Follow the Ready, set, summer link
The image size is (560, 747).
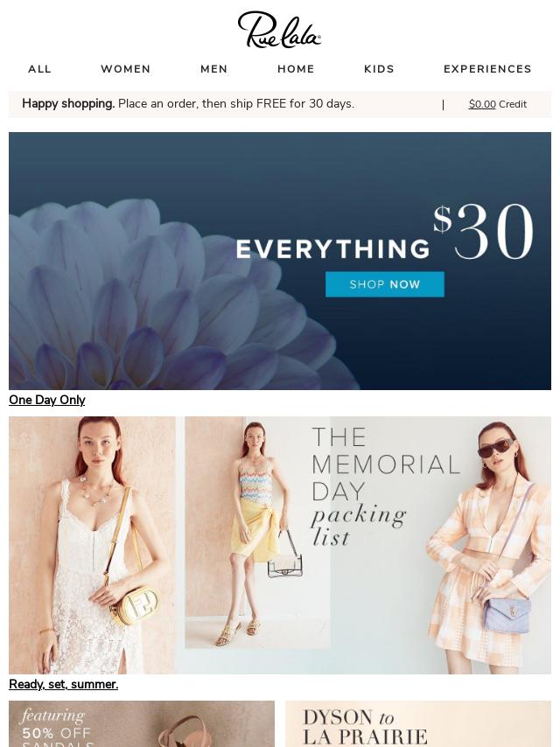(x=63, y=685)
